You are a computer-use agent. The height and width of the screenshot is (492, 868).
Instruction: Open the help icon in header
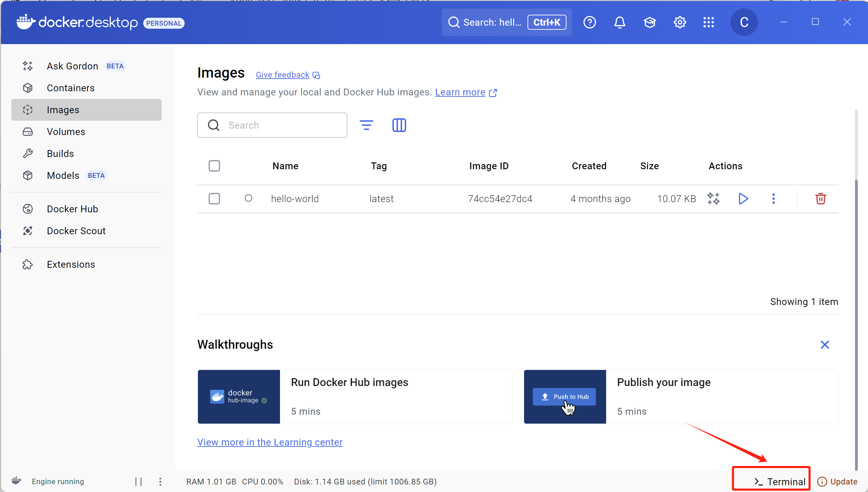(589, 23)
